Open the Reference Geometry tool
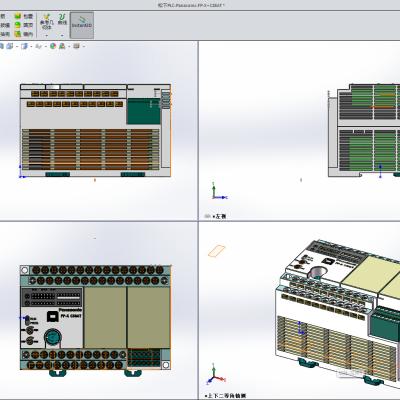Viewport: 400px width, 400px height. (46, 22)
